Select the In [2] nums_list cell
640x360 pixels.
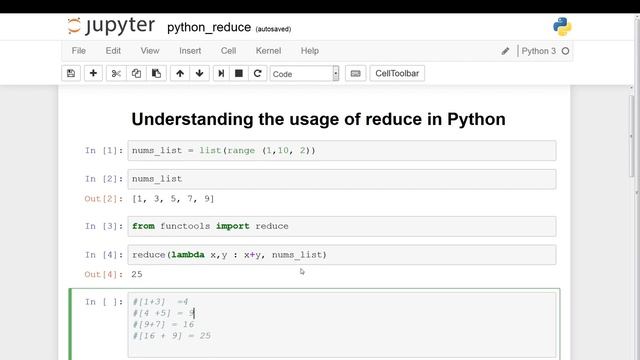click(342, 179)
